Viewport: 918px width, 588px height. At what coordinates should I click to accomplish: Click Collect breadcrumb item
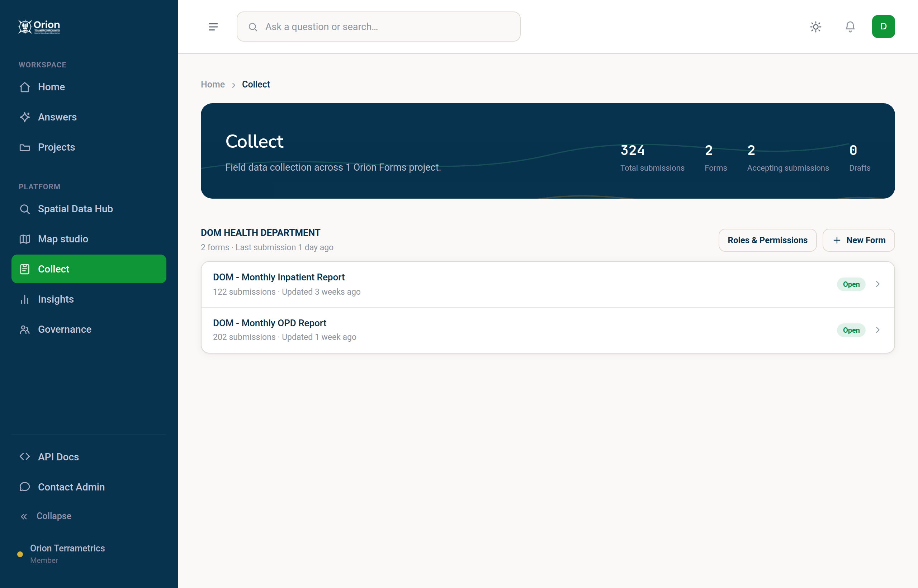coord(256,84)
